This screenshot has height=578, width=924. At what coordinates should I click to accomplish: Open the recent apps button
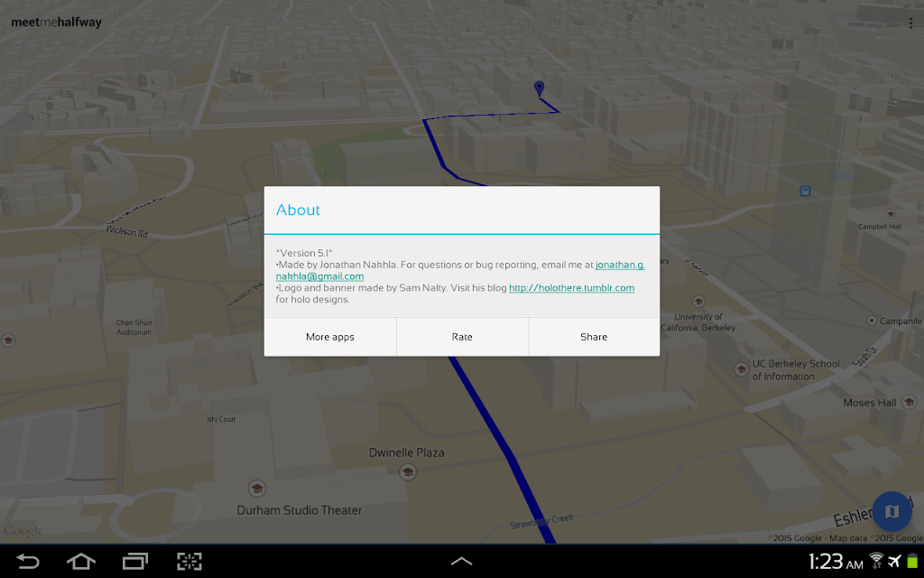[x=135, y=561]
